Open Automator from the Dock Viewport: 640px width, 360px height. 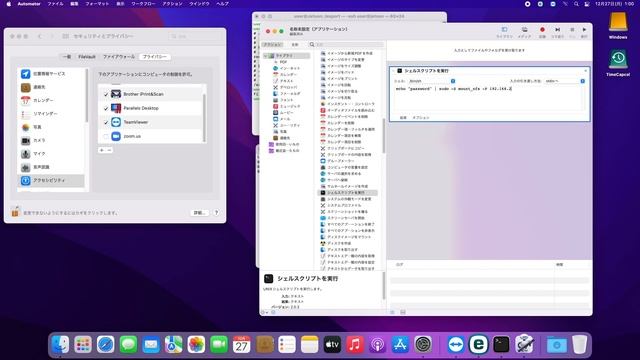coord(524,345)
